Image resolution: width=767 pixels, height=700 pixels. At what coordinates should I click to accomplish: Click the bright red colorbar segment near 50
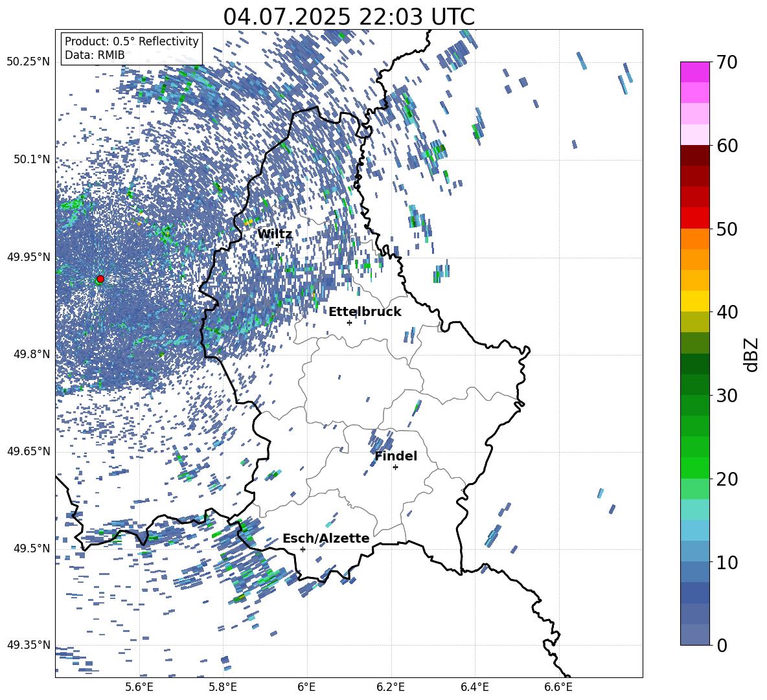695,218
